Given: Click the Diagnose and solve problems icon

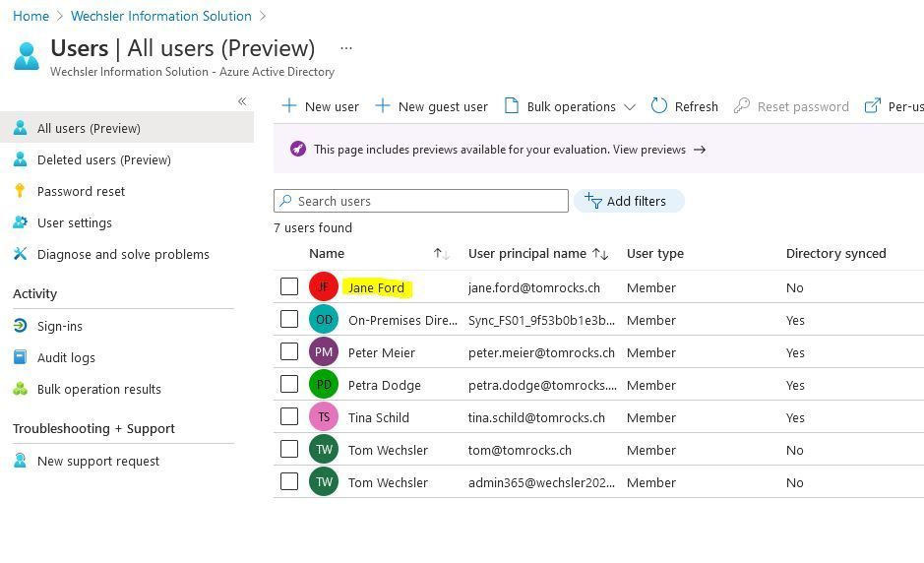Looking at the screenshot, I should click(20, 254).
